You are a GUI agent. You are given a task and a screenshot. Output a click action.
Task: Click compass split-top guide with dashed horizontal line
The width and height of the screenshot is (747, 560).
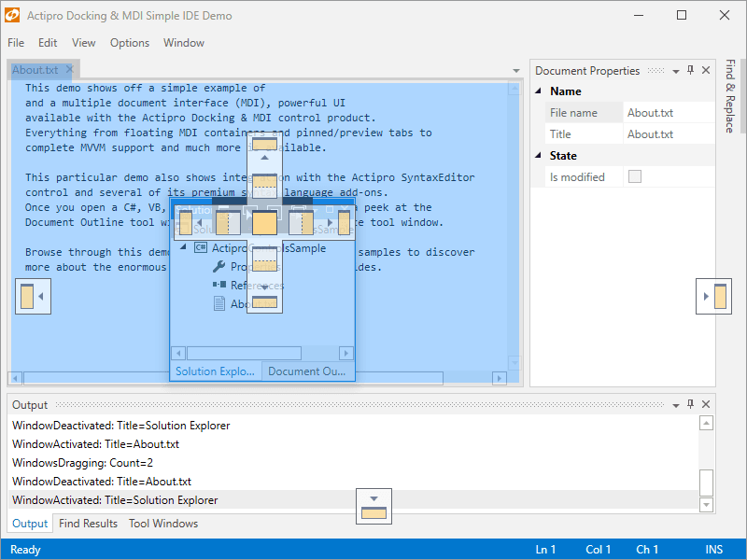(x=264, y=186)
